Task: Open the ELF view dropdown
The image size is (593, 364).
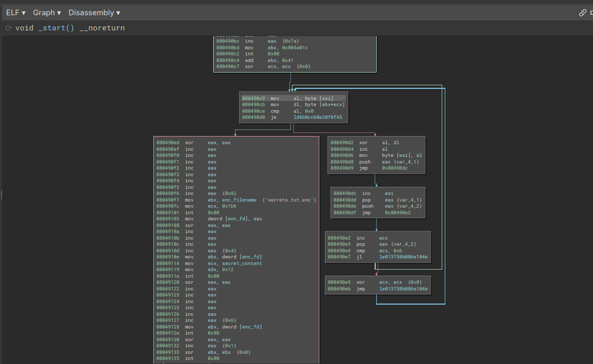Action: [16, 13]
